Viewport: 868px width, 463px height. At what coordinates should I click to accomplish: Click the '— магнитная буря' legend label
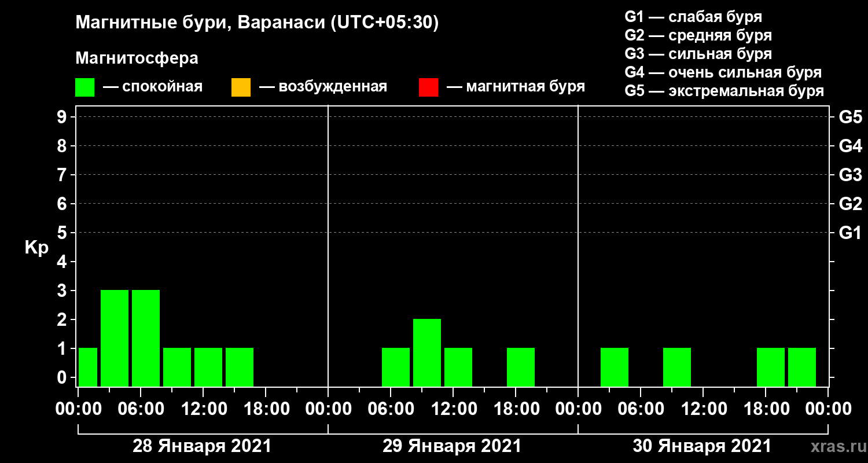[x=516, y=87]
